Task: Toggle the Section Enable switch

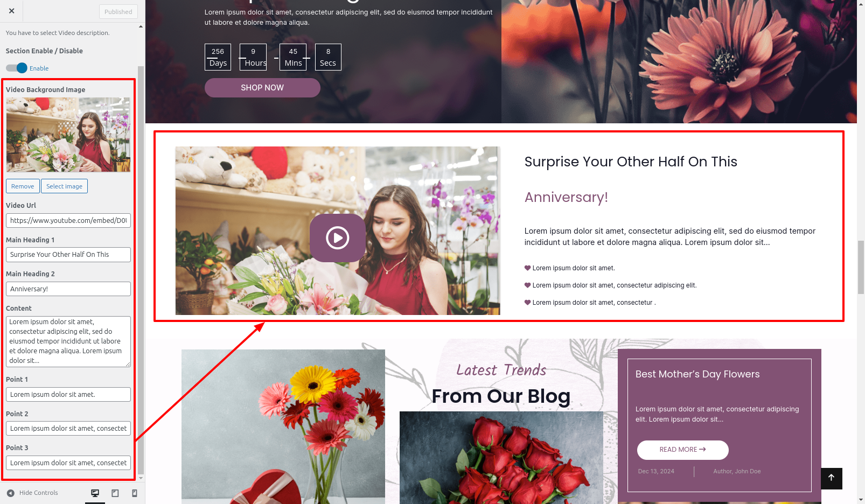Action: coord(17,68)
